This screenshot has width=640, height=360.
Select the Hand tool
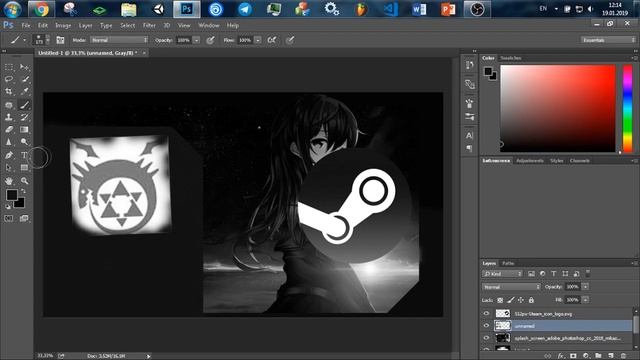point(9,180)
